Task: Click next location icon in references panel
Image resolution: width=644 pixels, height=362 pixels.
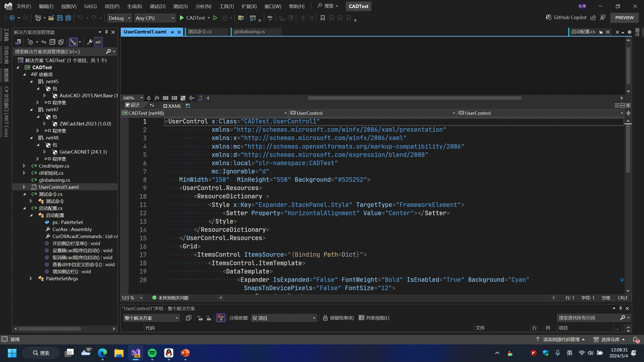Action: [209, 318]
